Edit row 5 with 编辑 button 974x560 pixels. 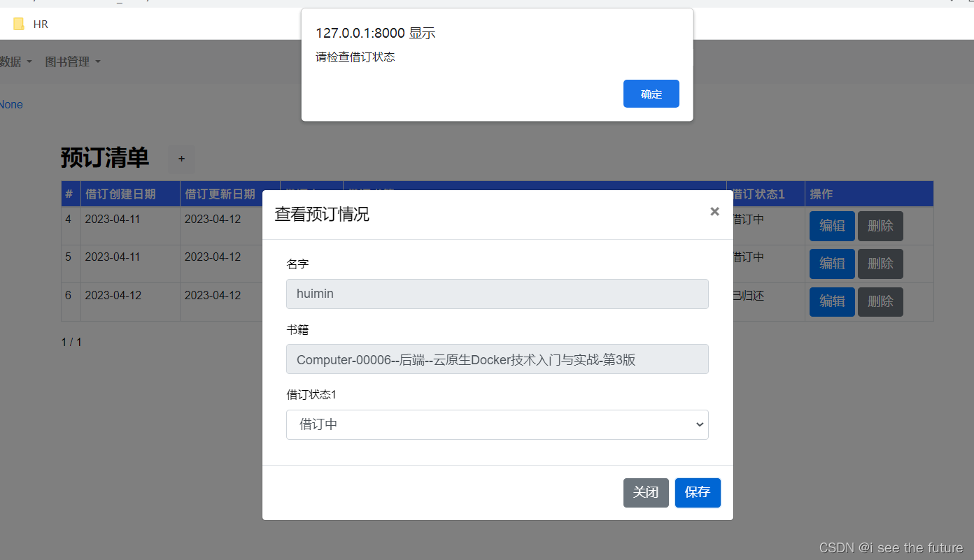click(832, 264)
